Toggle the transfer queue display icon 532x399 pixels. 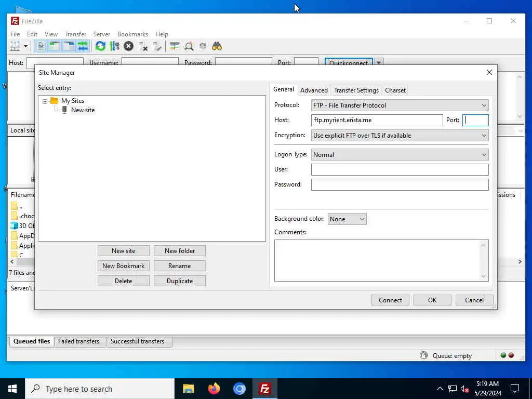click(x=83, y=46)
